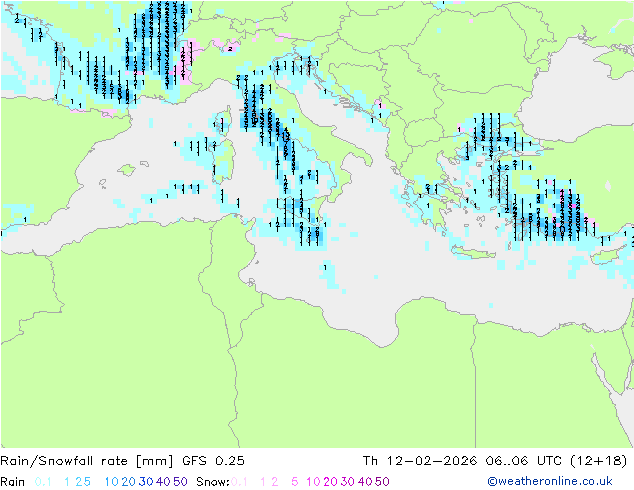The width and height of the screenshot is (634, 490).
Task: Pick the Snow 5 legend color value
Action: point(295,482)
